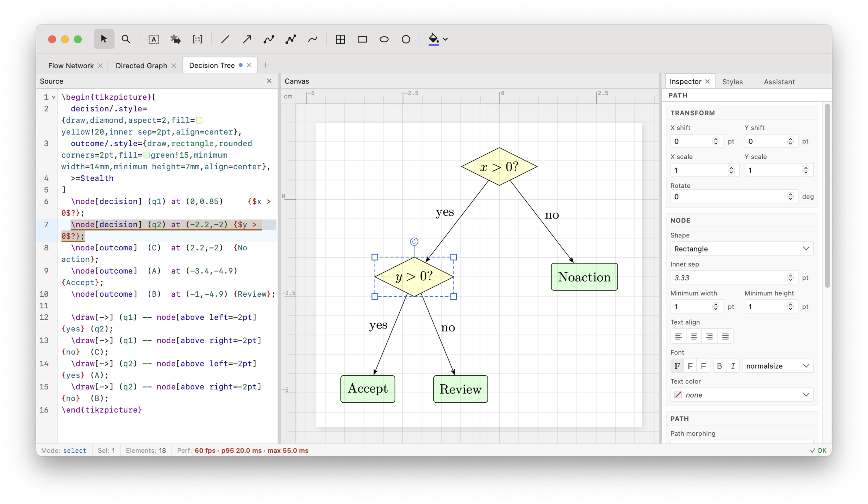Viewport: 868px width, 504px height.
Task: Select the Review node on canvas
Action: tap(460, 389)
